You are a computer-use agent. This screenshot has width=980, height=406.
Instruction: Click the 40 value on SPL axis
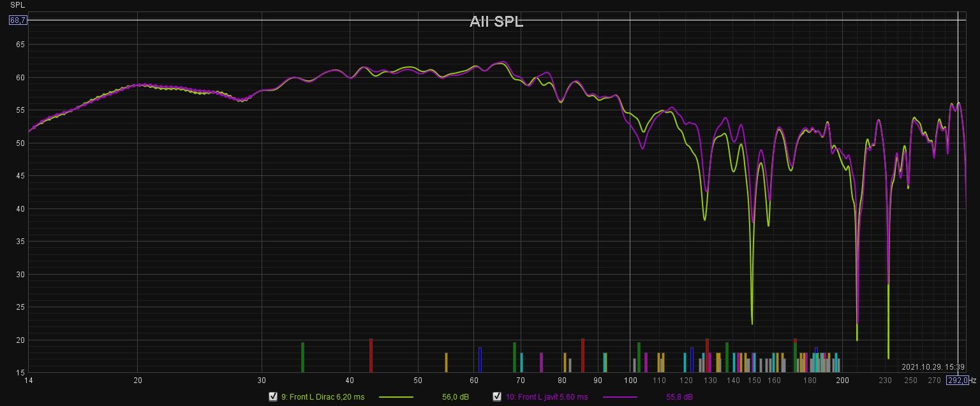tap(20, 209)
